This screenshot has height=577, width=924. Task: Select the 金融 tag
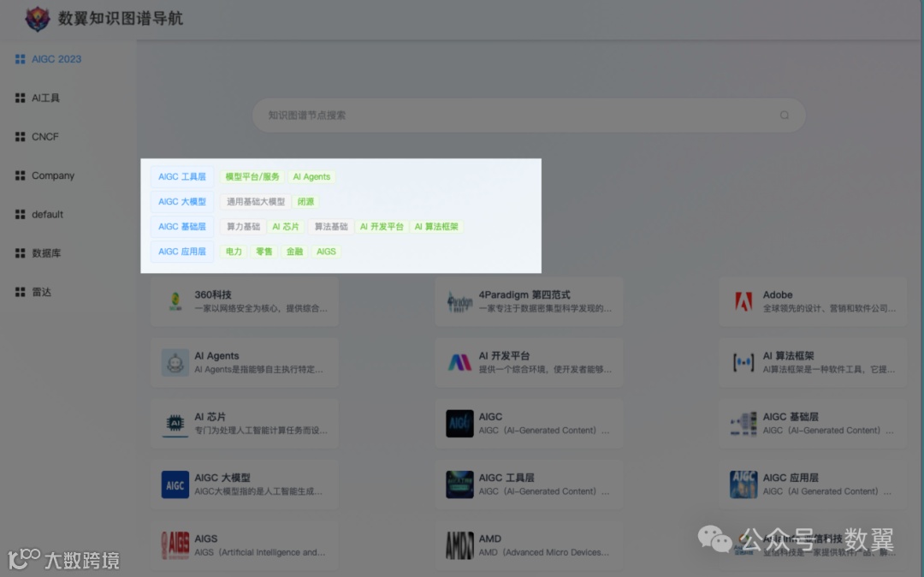tap(294, 252)
